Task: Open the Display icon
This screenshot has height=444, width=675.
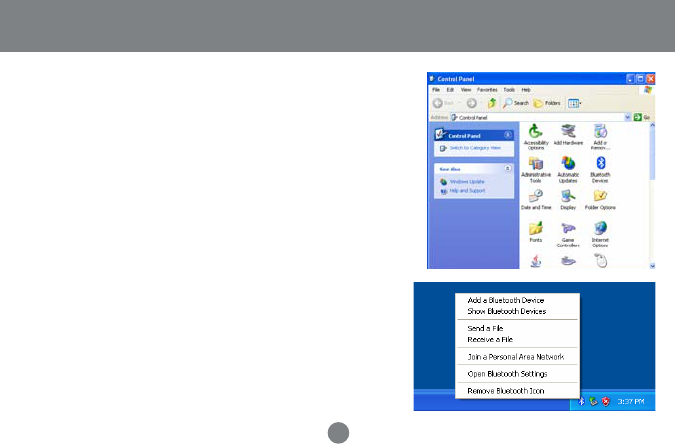Action: pyautogui.click(x=568, y=200)
